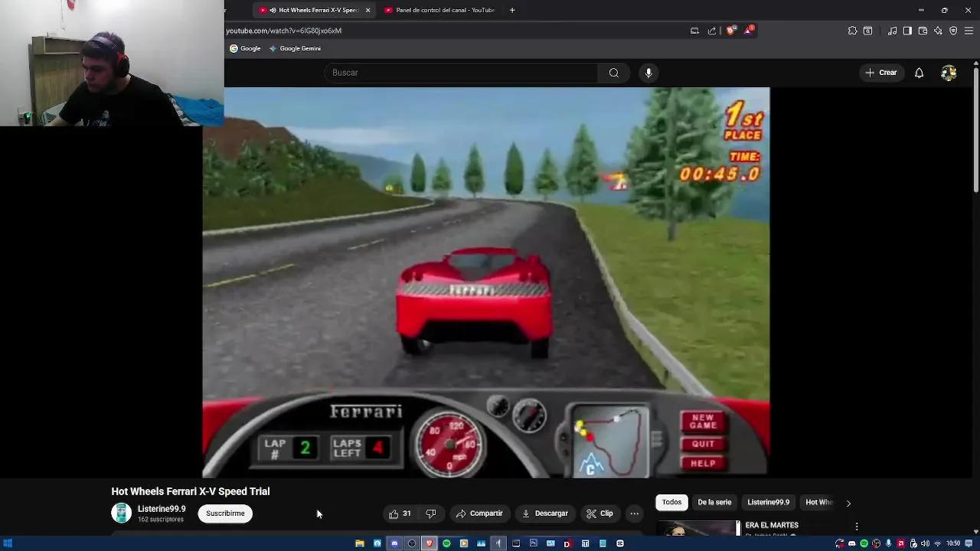Click the YouTube search magnifier icon
The height and width of the screenshot is (551, 980).
[613, 73]
